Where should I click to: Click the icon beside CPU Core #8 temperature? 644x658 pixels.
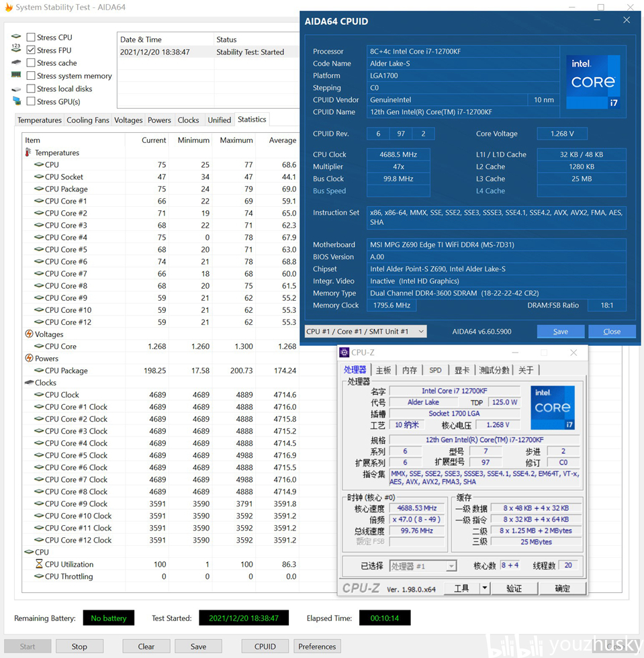pos(39,286)
